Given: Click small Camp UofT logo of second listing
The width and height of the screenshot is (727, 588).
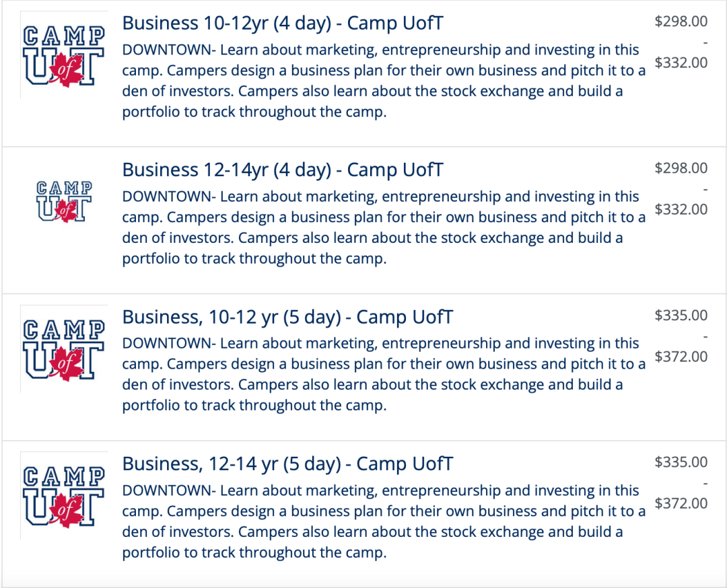Looking at the screenshot, I should click(64, 202).
